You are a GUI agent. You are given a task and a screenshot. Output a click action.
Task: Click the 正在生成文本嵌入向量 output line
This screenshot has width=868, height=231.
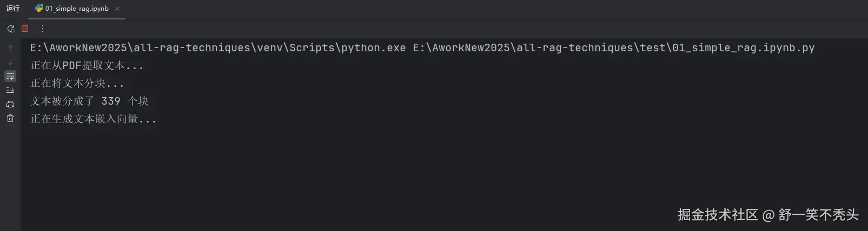(93, 119)
